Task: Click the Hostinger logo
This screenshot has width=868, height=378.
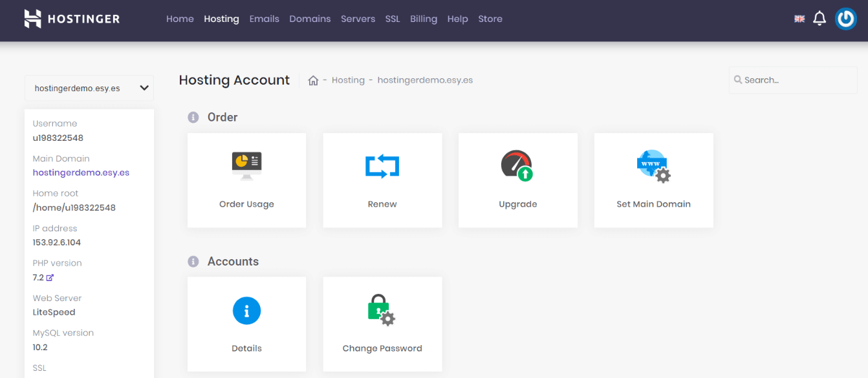Action: click(x=72, y=19)
